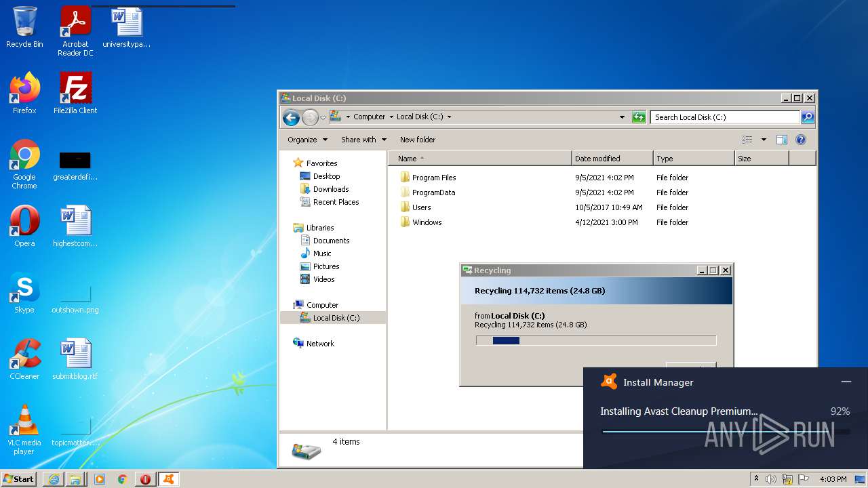Select the Firefox desktop shortcut
This screenshot has width=868, height=488.
[24, 94]
